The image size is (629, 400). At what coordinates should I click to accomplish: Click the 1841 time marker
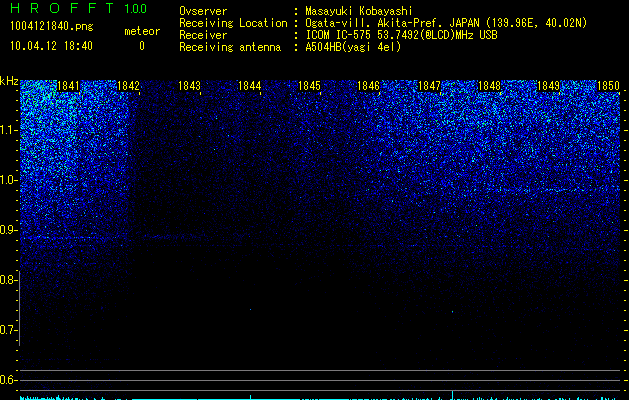(x=68, y=86)
